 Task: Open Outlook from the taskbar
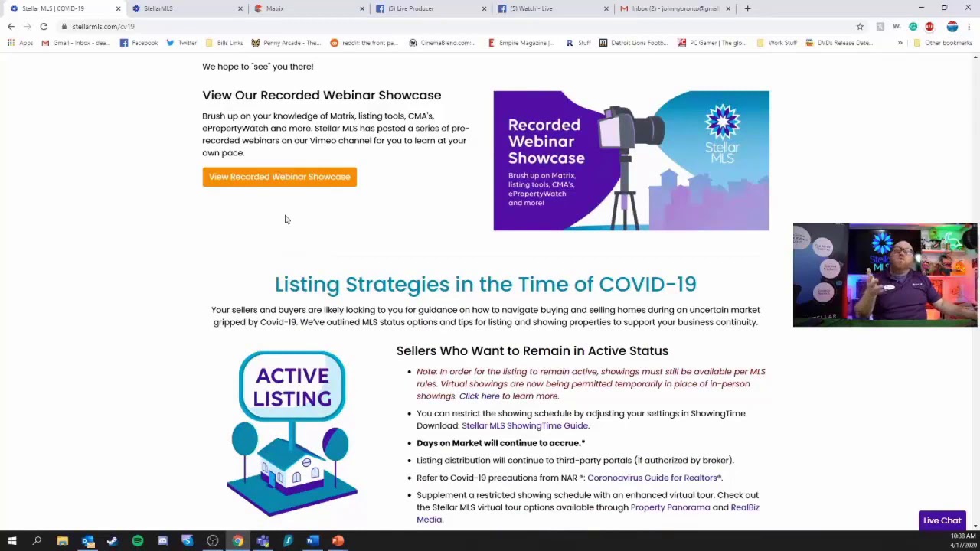pyautogui.click(x=87, y=541)
